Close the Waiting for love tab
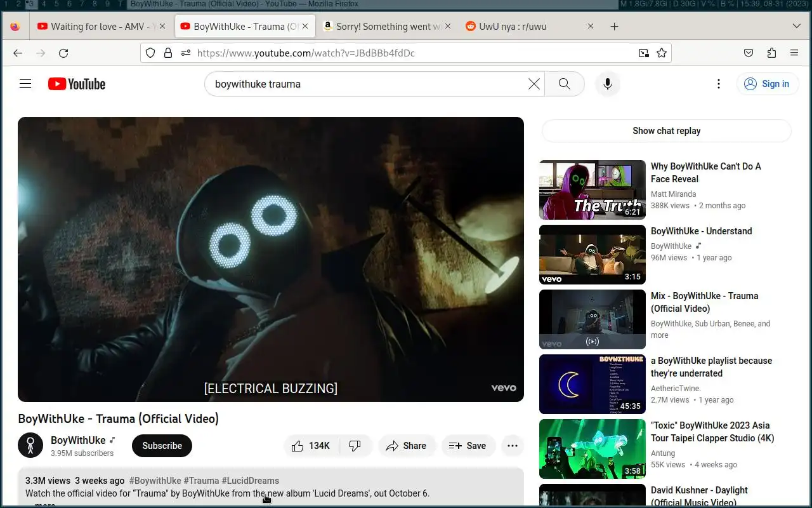 coord(162,27)
